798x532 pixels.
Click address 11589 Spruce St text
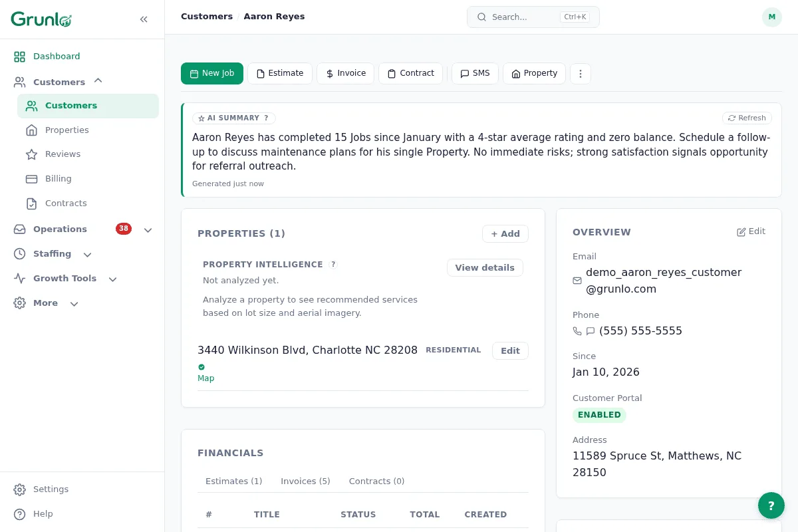click(x=657, y=464)
